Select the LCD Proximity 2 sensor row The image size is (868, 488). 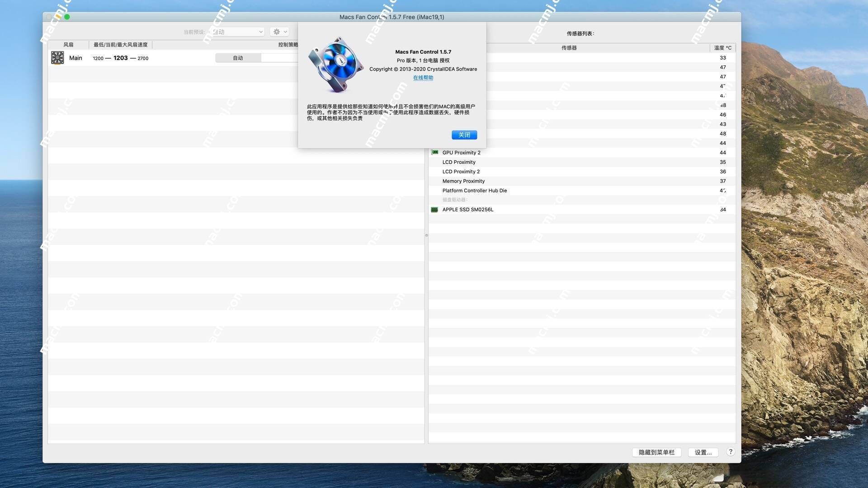point(582,172)
